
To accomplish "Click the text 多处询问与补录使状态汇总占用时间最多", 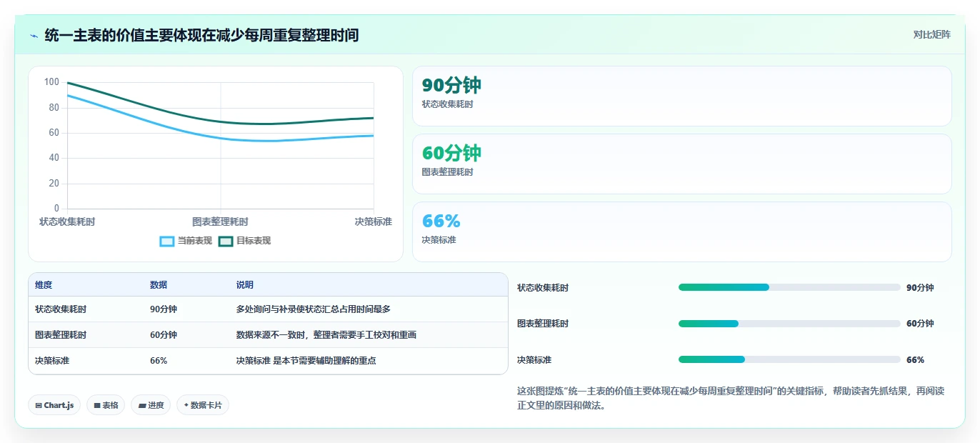I will 314,309.
